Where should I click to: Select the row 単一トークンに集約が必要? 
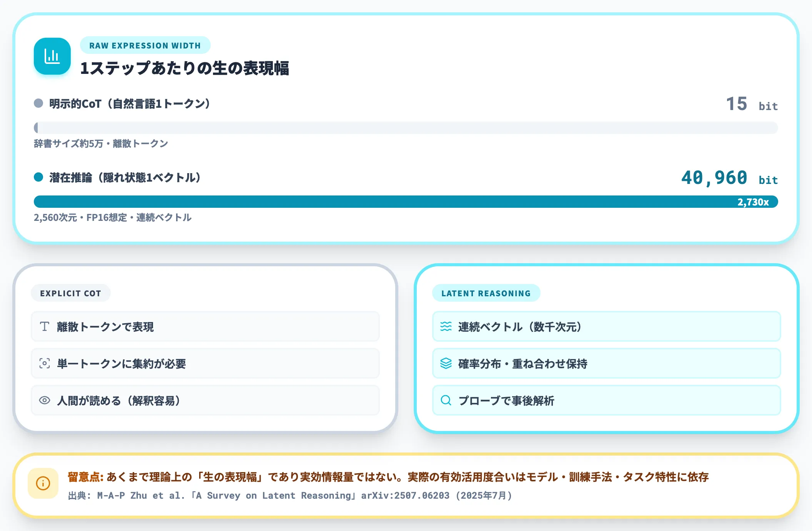[205, 364]
